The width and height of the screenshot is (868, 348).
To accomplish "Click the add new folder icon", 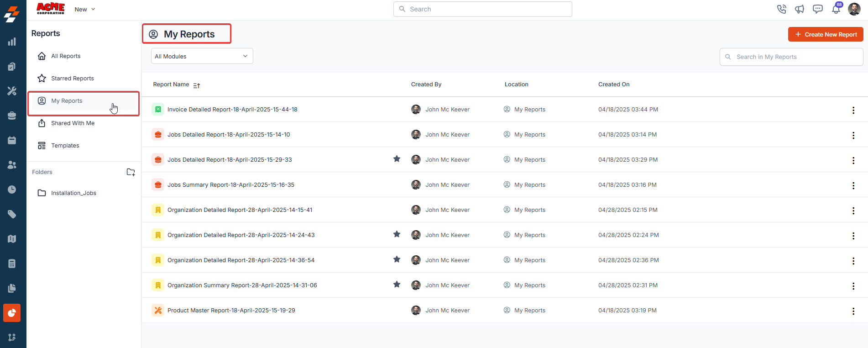I will tap(131, 172).
